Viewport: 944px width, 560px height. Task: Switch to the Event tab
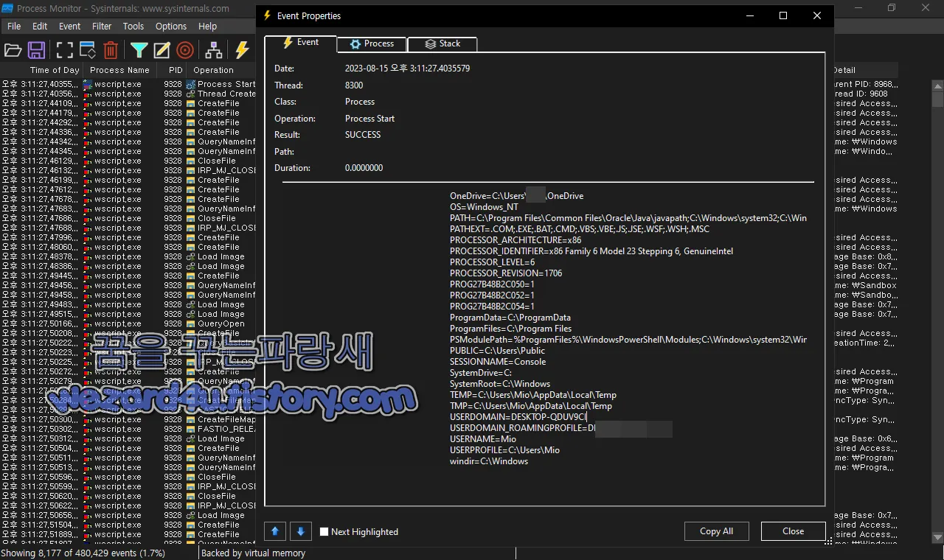(301, 43)
